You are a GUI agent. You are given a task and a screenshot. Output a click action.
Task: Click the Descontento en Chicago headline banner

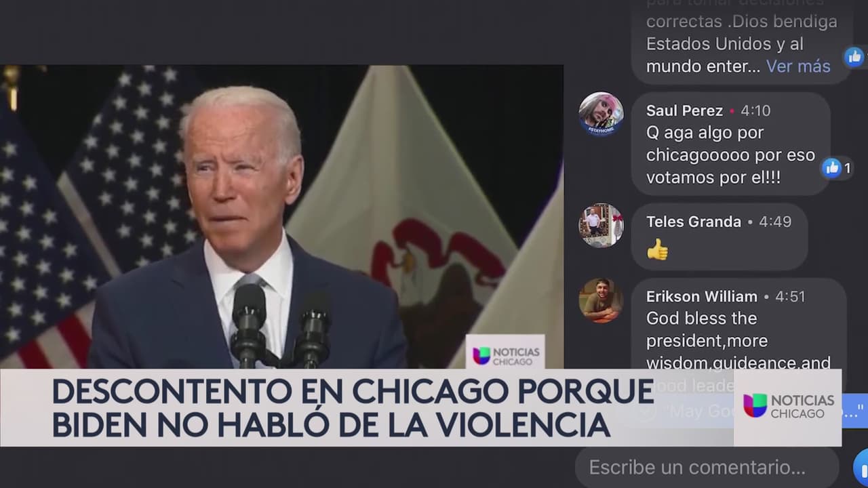point(353,407)
